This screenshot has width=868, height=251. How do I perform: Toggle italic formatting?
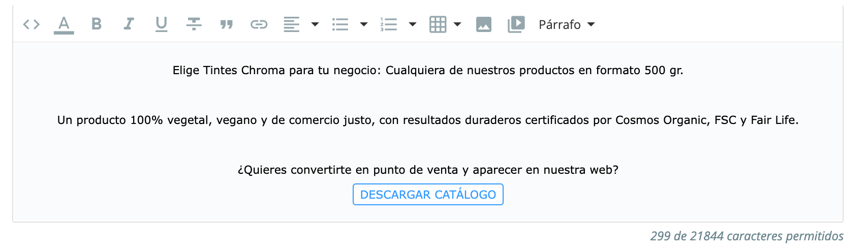point(129,24)
